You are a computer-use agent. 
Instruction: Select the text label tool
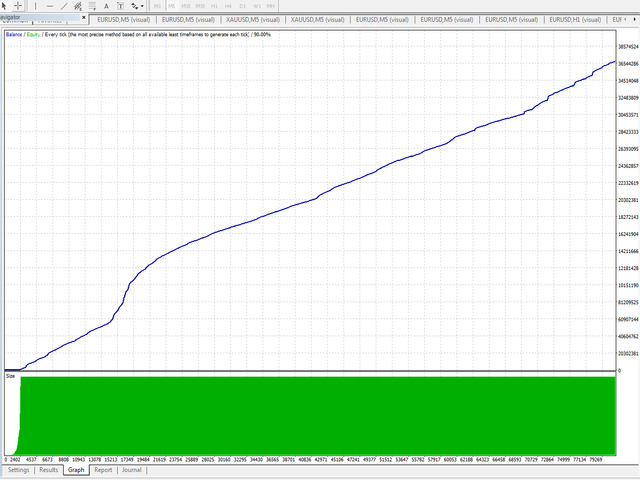tap(120, 6)
